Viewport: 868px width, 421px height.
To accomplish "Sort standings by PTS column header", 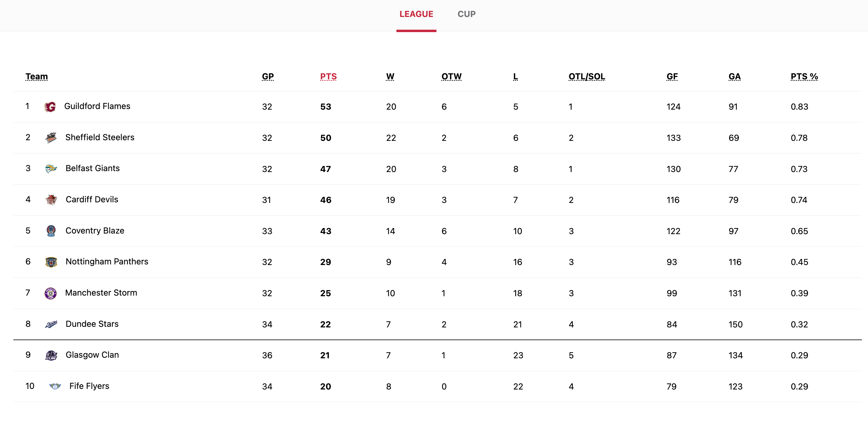I will (x=328, y=77).
